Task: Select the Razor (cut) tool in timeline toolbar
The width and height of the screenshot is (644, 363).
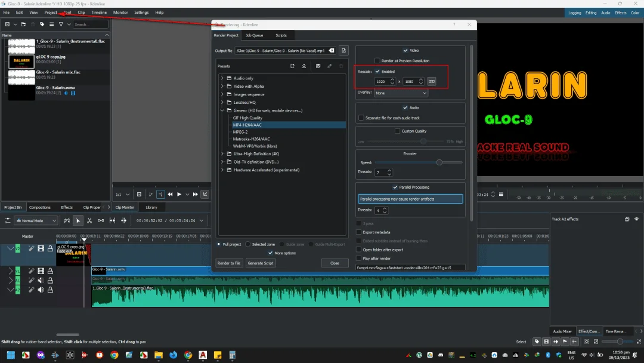Action: pyautogui.click(x=89, y=221)
